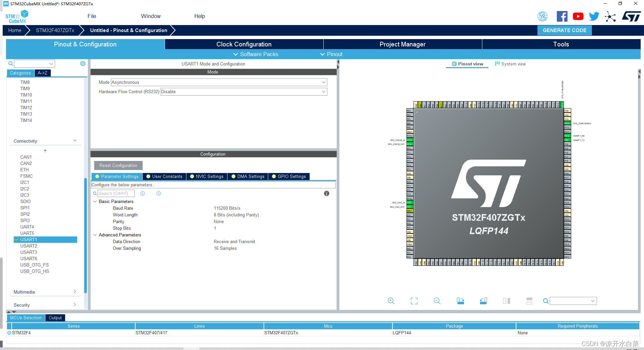
Task: Expand the Pinout menu
Action: click(331, 54)
